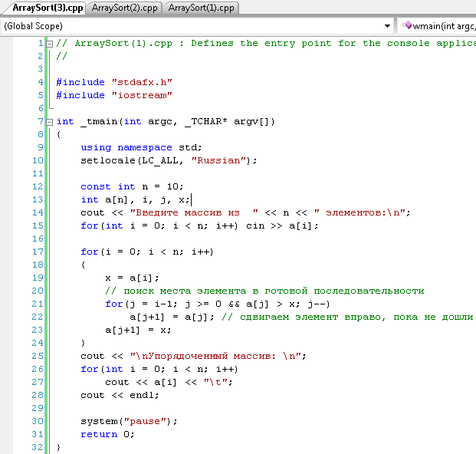Viewport: 476px width, 454px height.
Task: Click on the using namespace std line
Action: (x=141, y=147)
